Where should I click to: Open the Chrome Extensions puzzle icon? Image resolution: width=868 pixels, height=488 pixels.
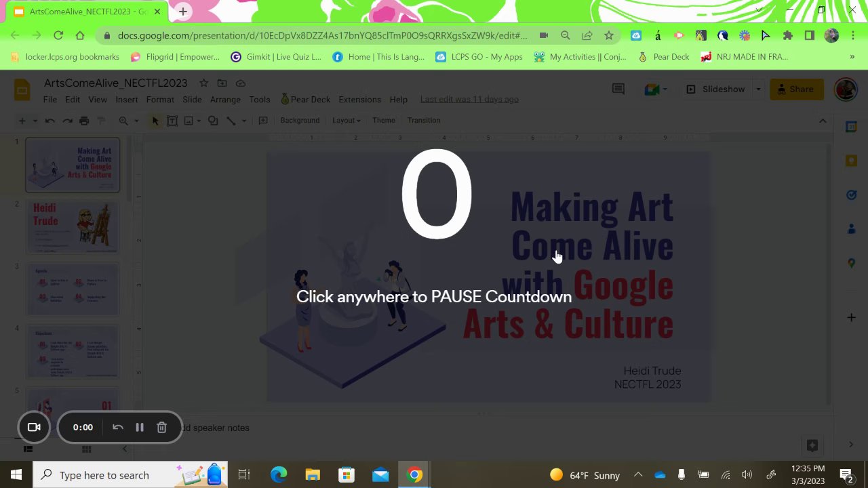787,35
